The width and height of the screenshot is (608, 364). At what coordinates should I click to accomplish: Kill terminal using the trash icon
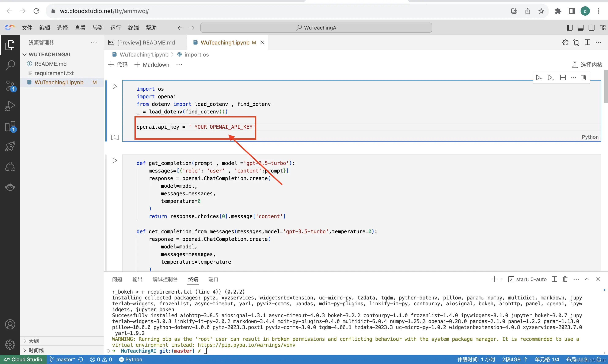(565, 279)
